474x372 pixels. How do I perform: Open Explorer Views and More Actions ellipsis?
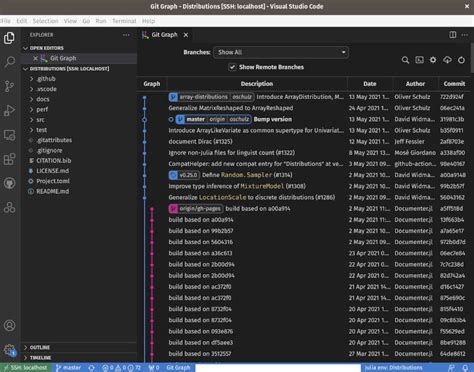pos(126,35)
